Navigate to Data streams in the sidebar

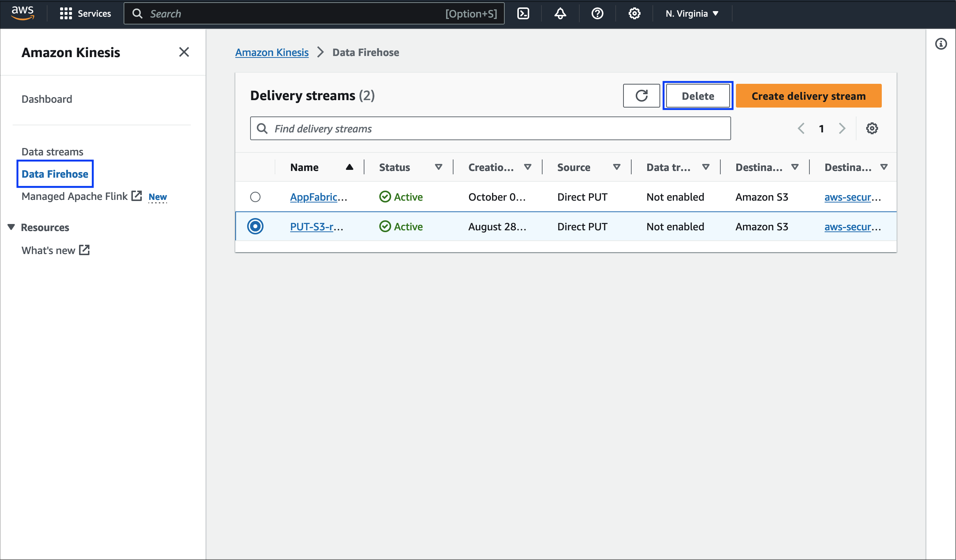[x=52, y=151]
